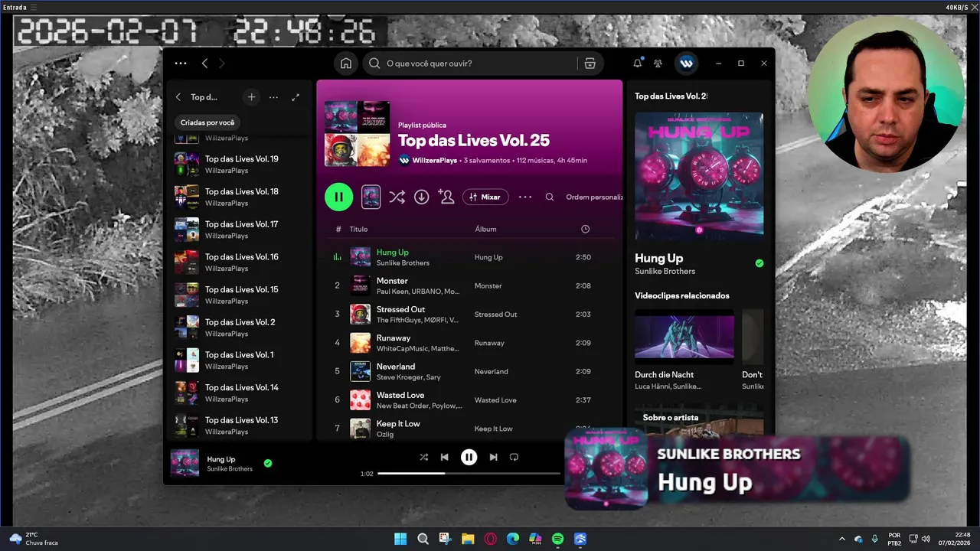This screenshot has width=980, height=551.
Task: Click the Browse icon in search bar
Action: point(590,64)
